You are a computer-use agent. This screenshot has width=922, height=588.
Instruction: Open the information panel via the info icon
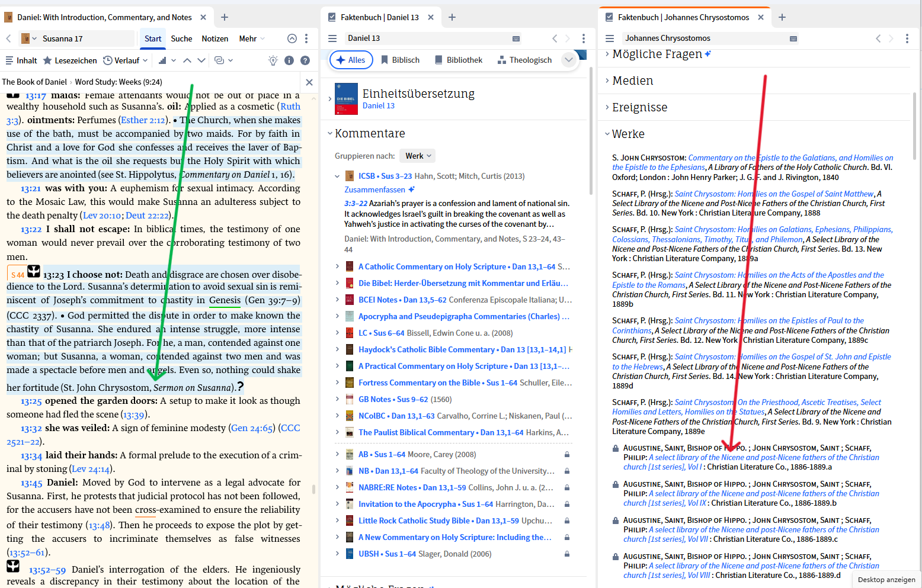[x=289, y=60]
